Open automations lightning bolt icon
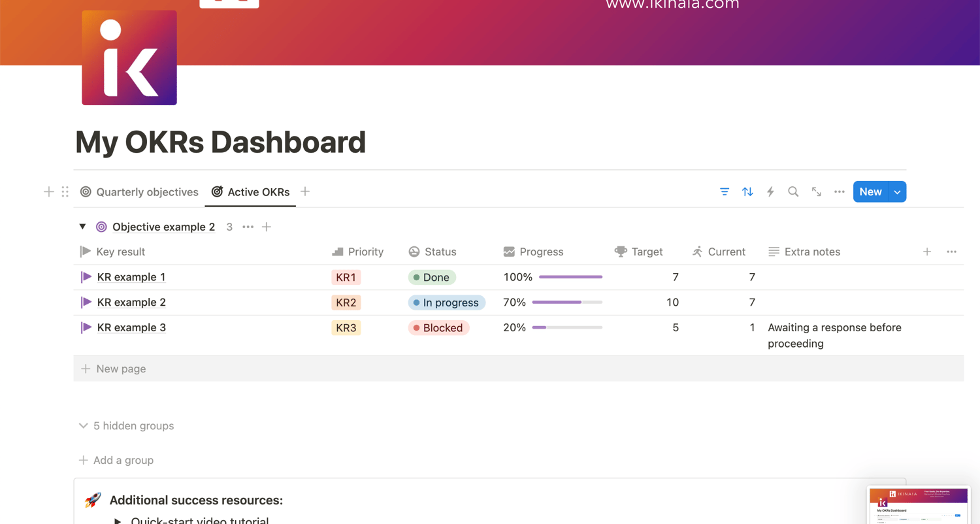Image resolution: width=980 pixels, height=524 pixels. click(770, 191)
